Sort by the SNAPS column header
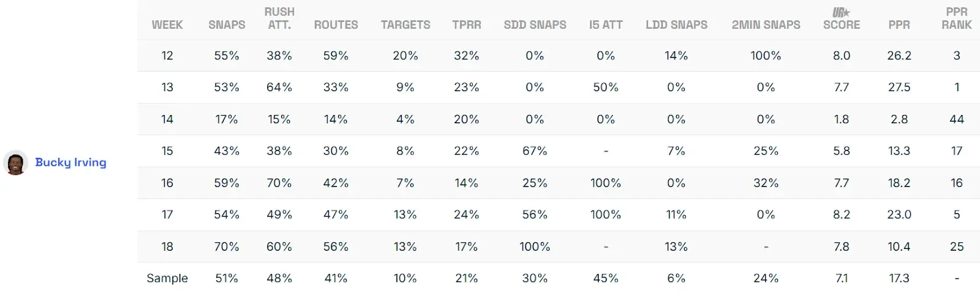980x293 pixels. coord(227,25)
